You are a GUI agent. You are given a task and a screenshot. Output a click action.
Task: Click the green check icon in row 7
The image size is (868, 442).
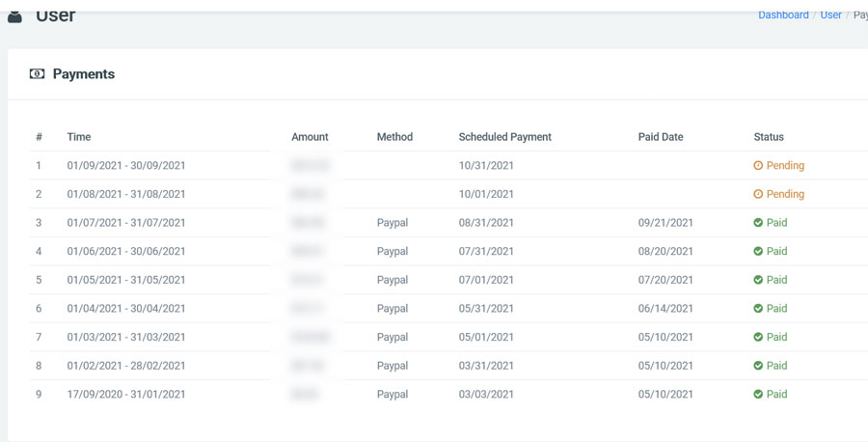758,337
